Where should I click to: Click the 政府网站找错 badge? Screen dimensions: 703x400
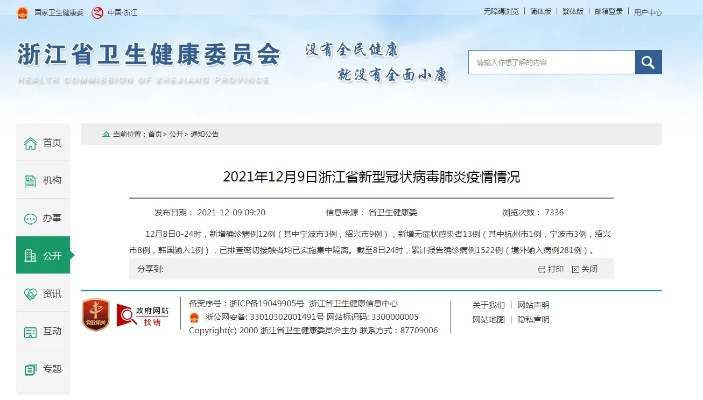click(143, 315)
